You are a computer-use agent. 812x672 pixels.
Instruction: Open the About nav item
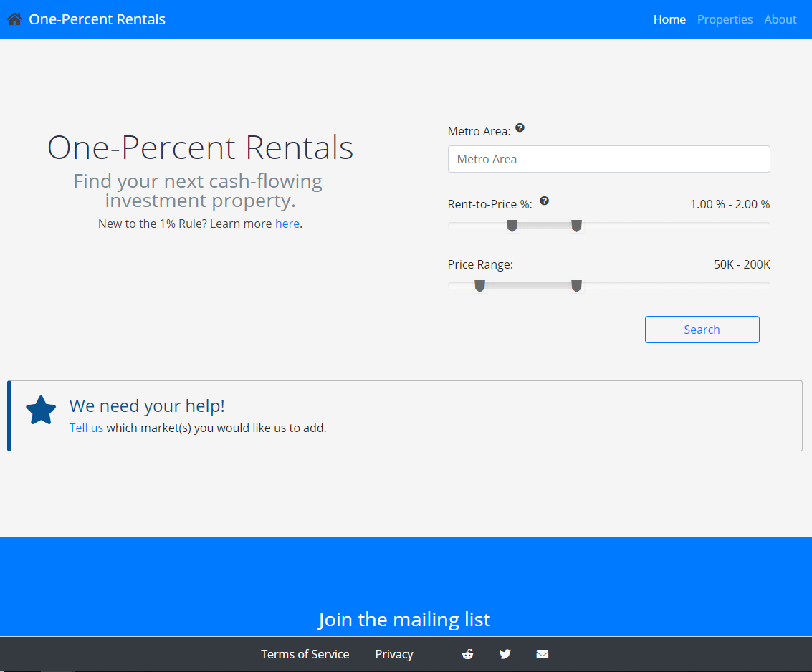[780, 19]
